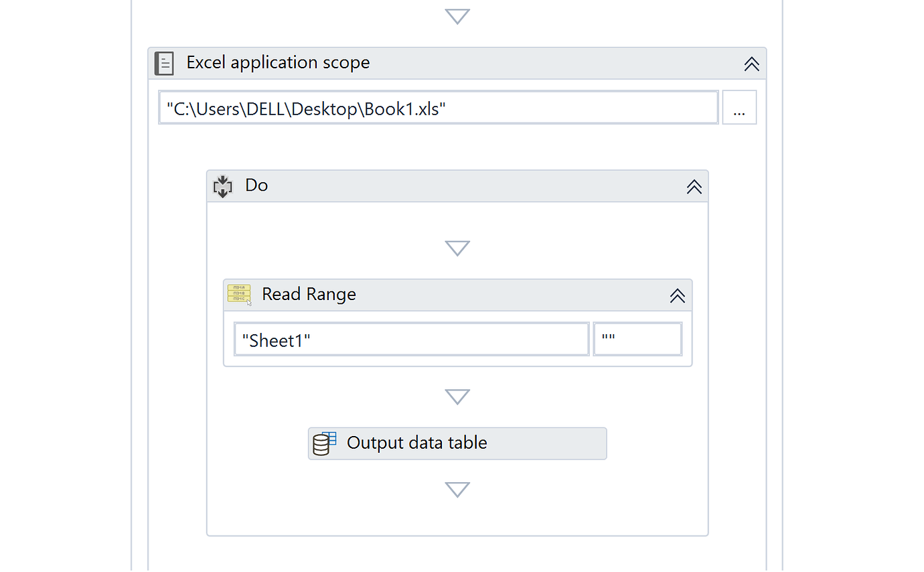
Task: Collapse the Read Range activity
Action: [x=677, y=295]
